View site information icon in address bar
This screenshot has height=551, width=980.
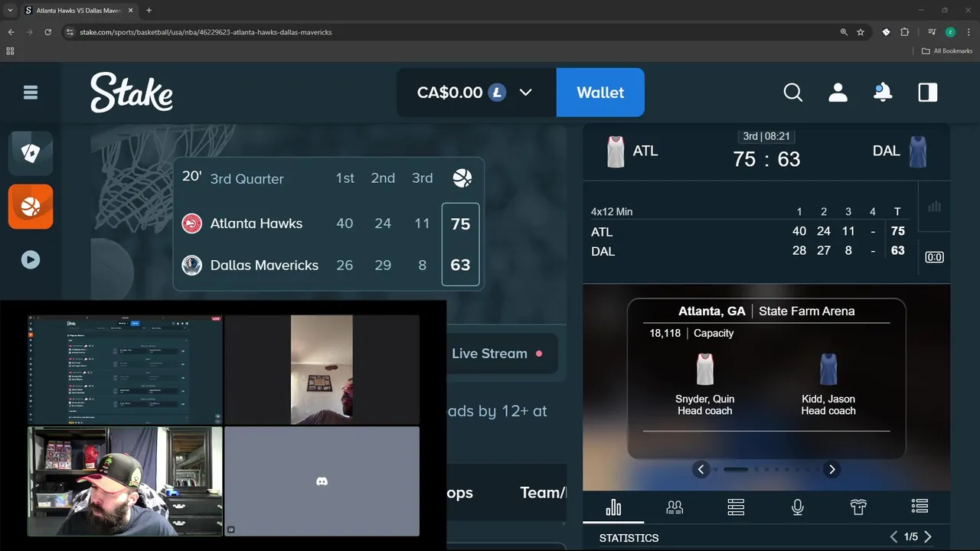click(x=70, y=32)
